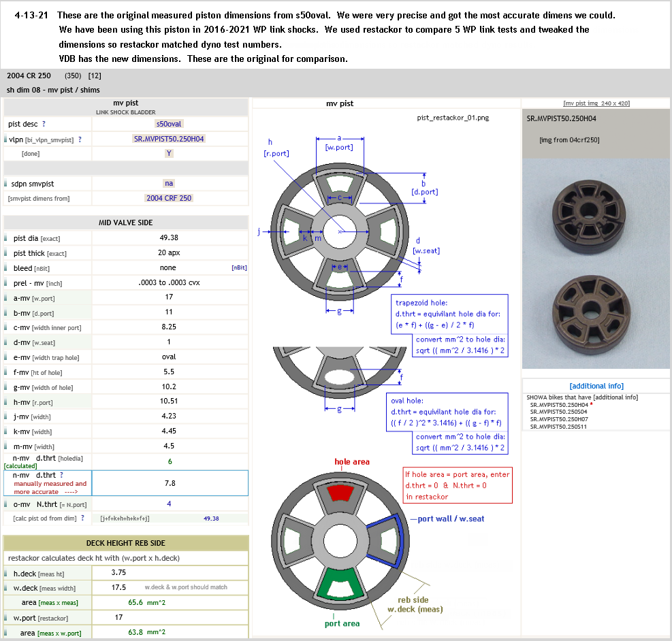Click the na value for sdpn smvpist

[170, 183]
